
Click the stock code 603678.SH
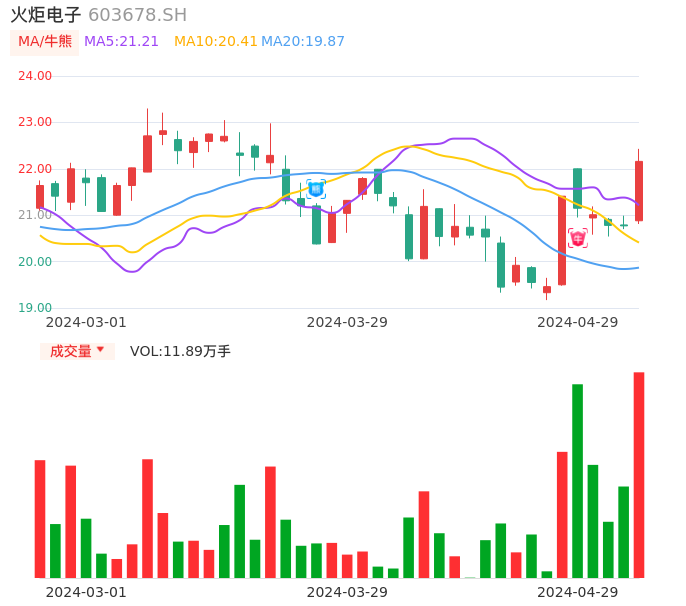(137, 15)
